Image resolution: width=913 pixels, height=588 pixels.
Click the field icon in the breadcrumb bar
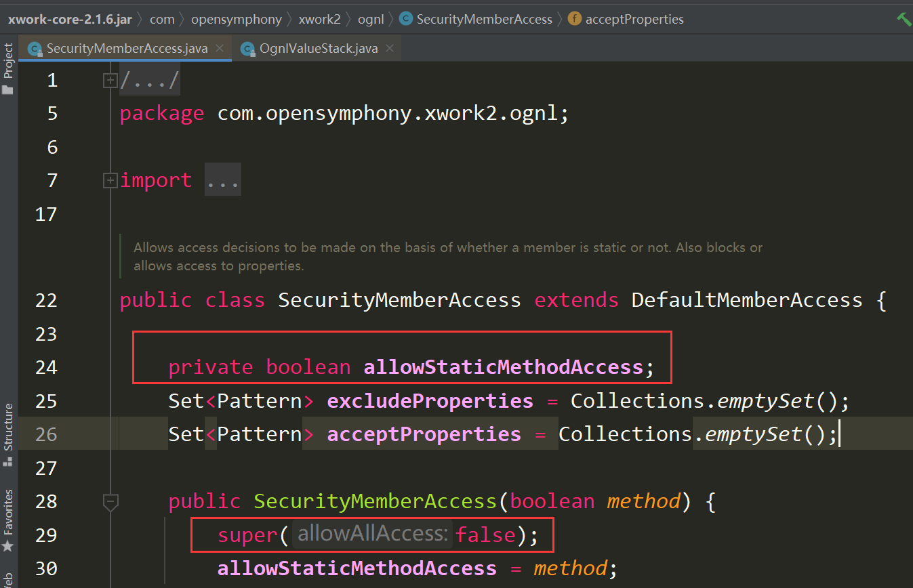575,19
